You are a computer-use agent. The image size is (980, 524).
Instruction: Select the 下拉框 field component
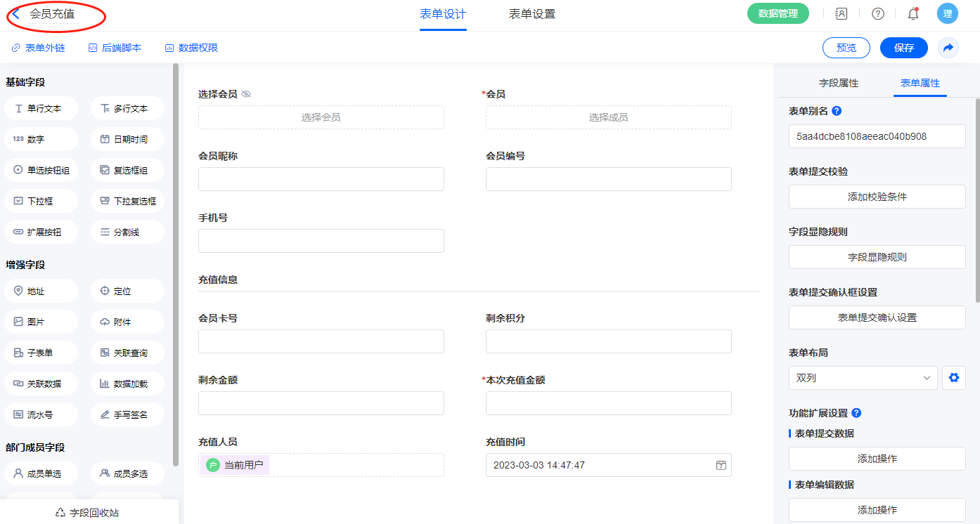(41, 201)
